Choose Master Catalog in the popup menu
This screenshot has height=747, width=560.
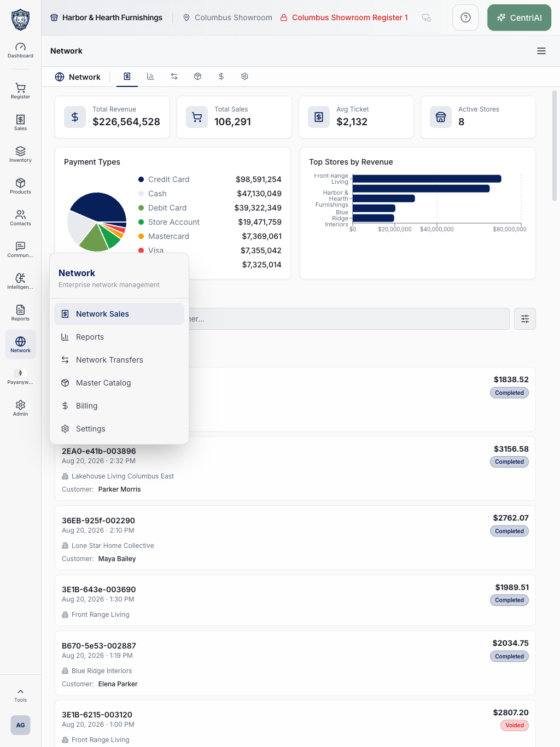coord(119,383)
